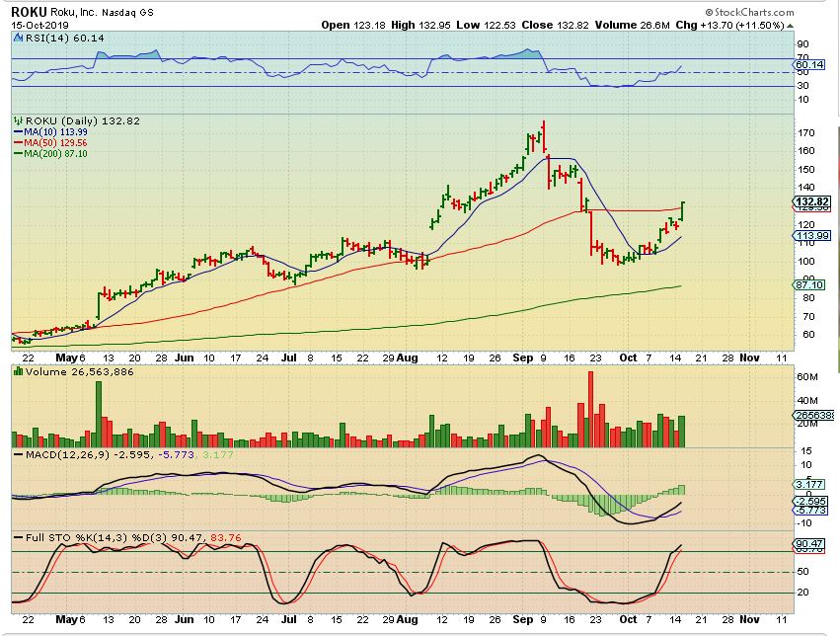Click the Open 123.18 value

(353, 25)
